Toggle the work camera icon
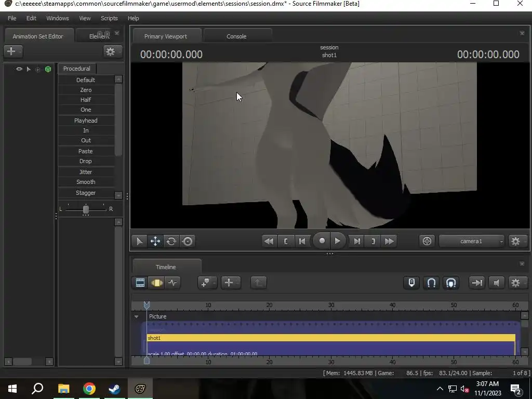Screen dimensions: 532x399 427,241
